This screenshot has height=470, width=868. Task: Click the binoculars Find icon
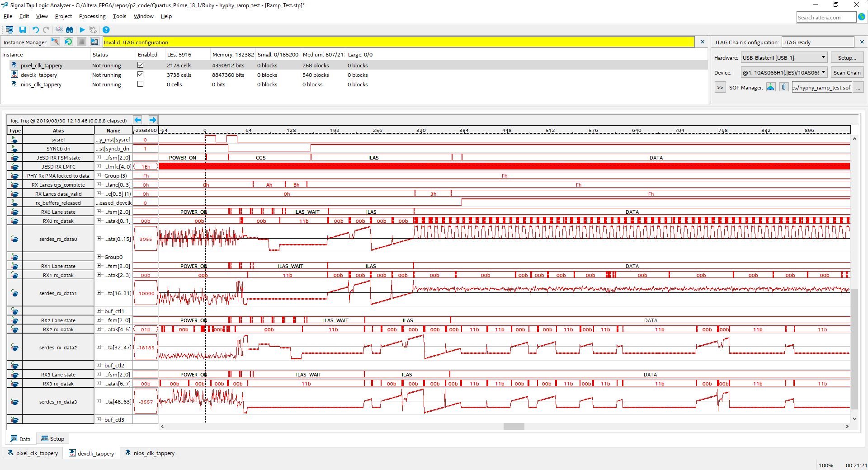pos(70,30)
